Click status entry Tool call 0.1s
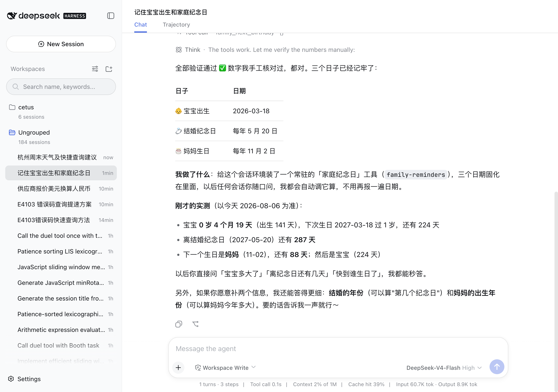The height and width of the screenshot is (392, 558). (266, 384)
